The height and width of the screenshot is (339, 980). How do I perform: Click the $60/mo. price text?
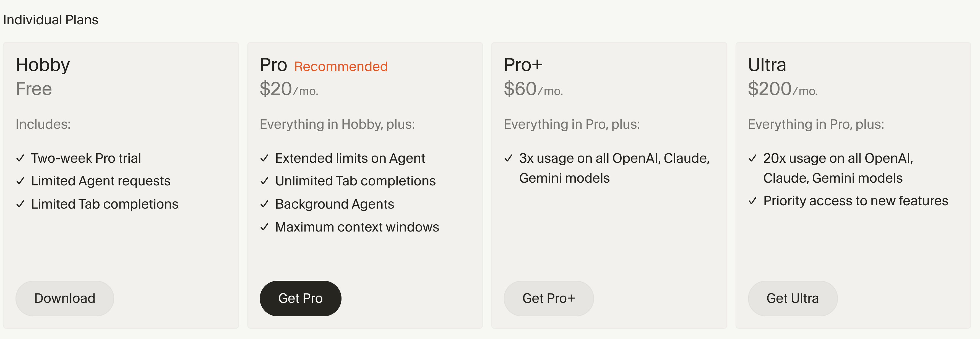(533, 89)
